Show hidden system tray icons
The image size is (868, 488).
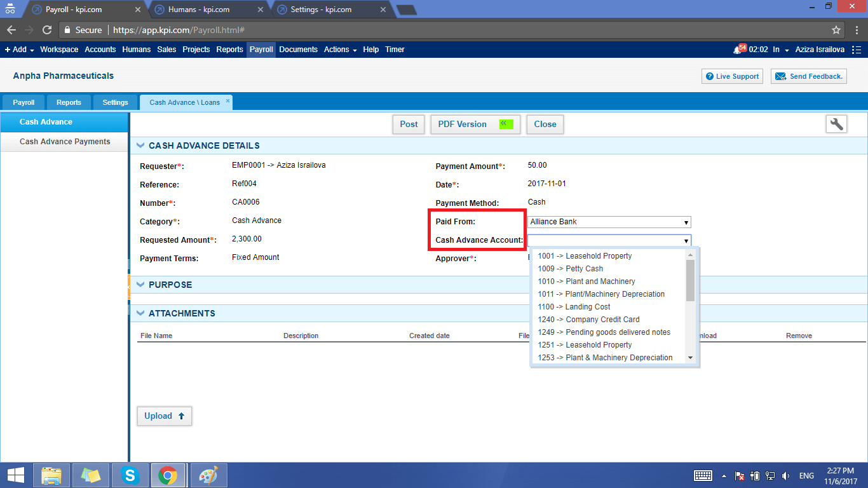pos(724,475)
